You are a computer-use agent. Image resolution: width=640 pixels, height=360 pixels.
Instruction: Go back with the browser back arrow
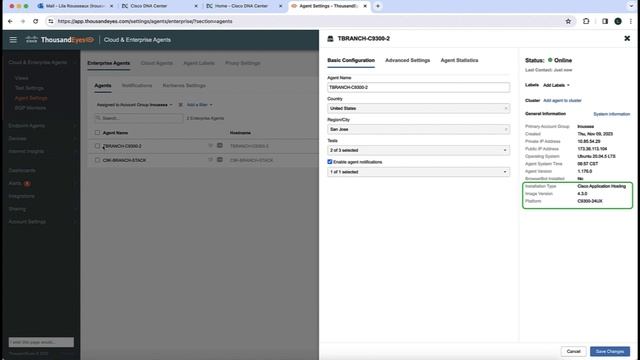click(10, 21)
